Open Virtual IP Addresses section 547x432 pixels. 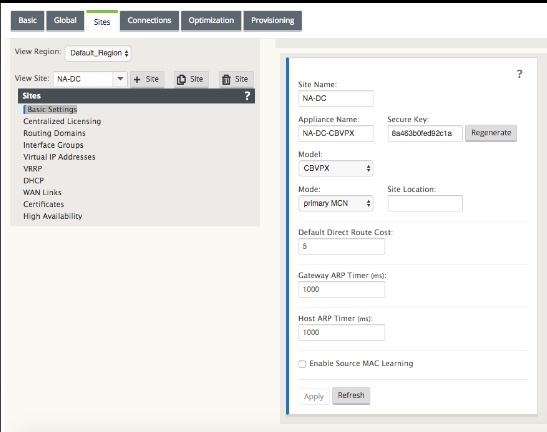point(59,157)
